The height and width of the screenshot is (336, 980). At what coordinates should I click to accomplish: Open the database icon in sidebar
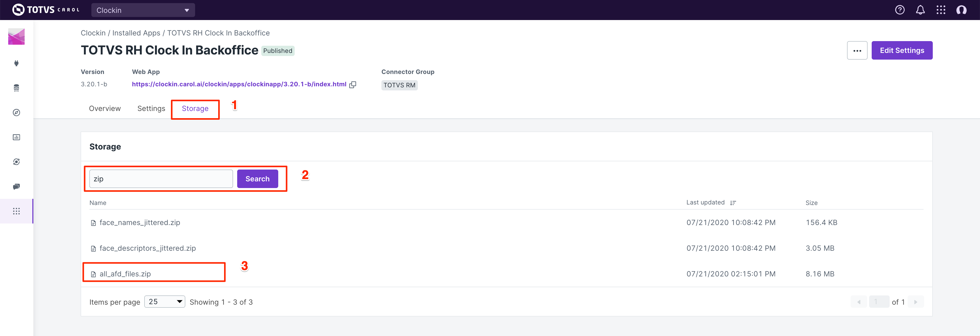click(16, 88)
